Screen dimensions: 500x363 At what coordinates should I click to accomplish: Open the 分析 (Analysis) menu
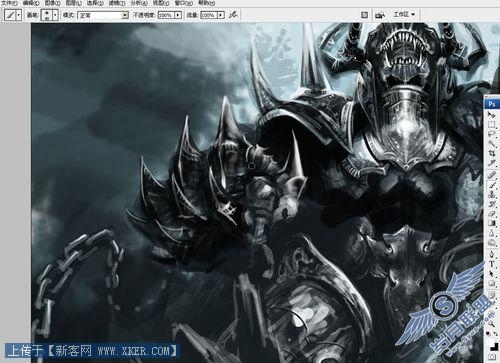pyautogui.click(x=139, y=3)
